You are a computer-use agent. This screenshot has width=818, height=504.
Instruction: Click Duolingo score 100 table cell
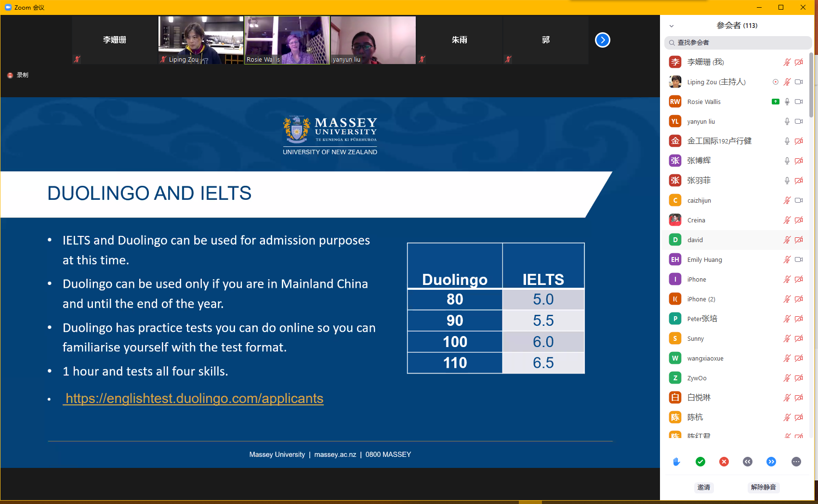[x=455, y=342]
